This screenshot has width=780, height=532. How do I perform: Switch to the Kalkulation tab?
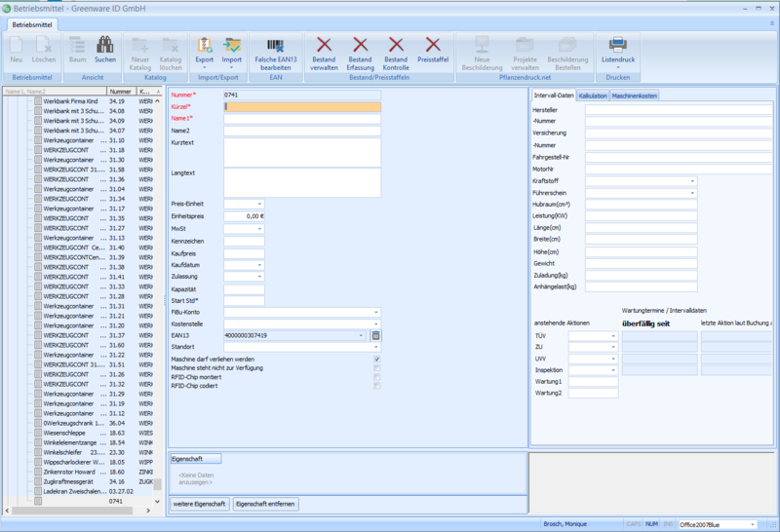click(x=593, y=95)
